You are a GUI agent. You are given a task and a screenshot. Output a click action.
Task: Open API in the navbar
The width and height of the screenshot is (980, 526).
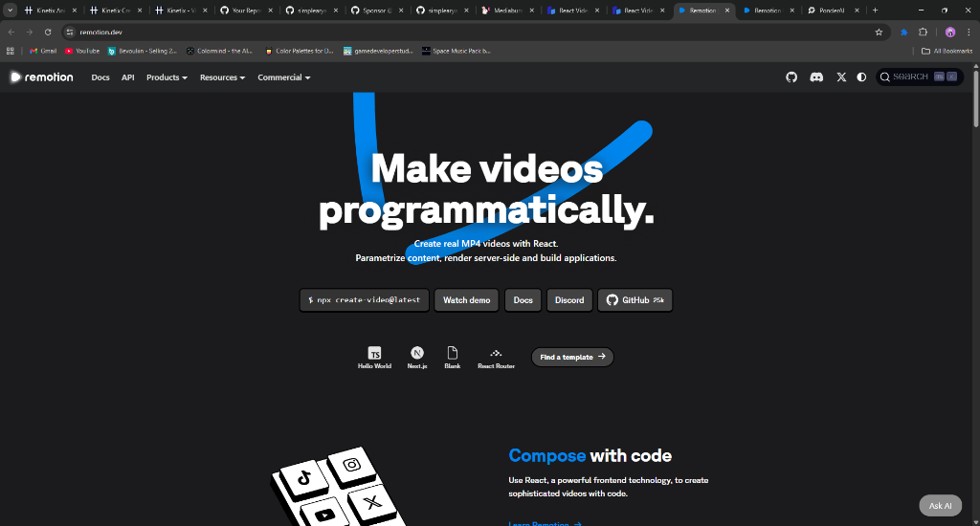point(127,77)
